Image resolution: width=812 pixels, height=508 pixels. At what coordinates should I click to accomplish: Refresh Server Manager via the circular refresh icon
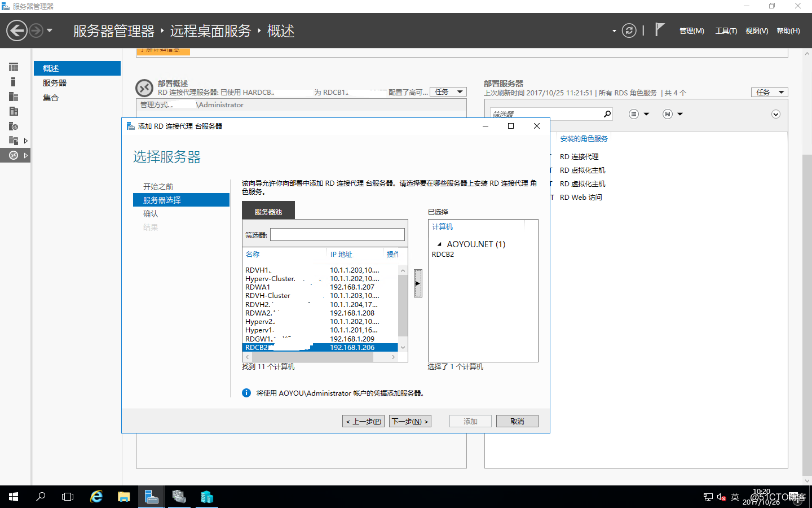[x=629, y=30]
